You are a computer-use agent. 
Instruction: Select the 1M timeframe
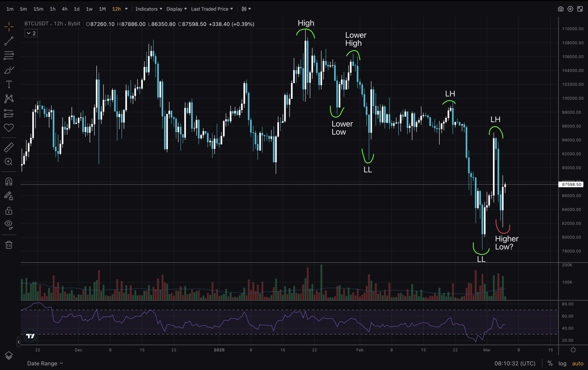click(102, 9)
